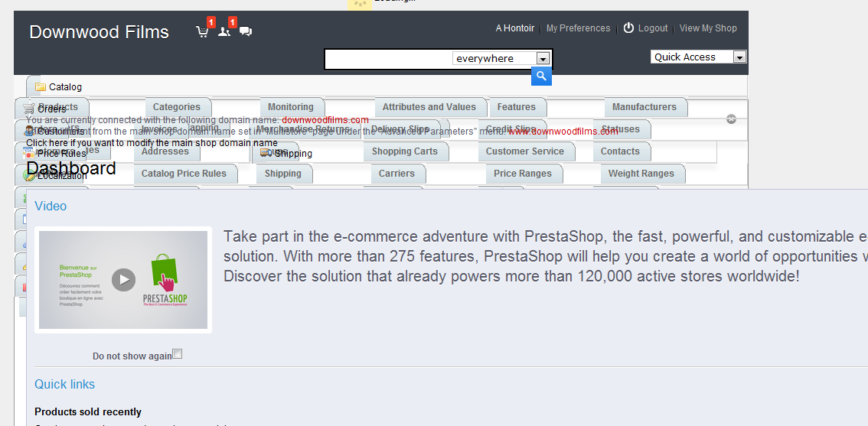The height and width of the screenshot is (426, 868).
Task: Open the shopping cart notifications icon
Action: 203,31
